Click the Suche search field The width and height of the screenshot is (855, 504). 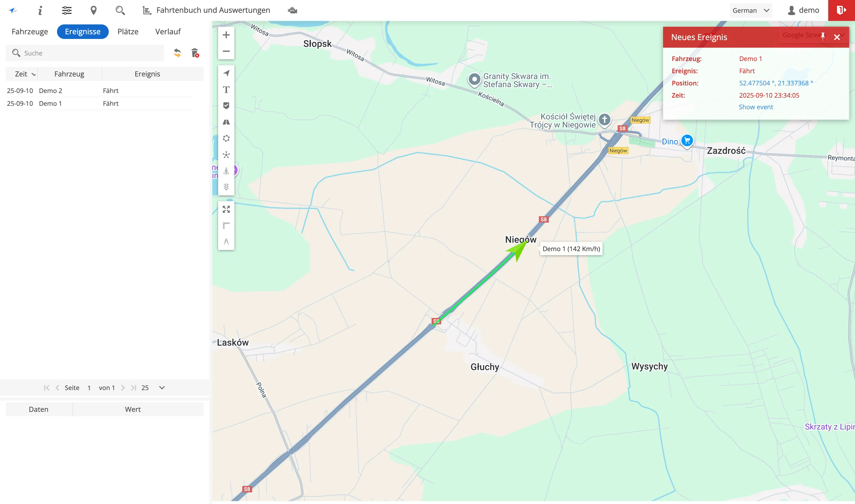pyautogui.click(x=88, y=53)
